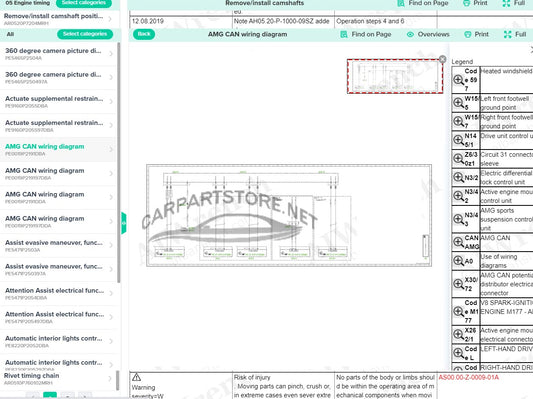Zoom to Code L left-hand drive entry
The width and height of the screenshot is (533, 399).
point(458,353)
